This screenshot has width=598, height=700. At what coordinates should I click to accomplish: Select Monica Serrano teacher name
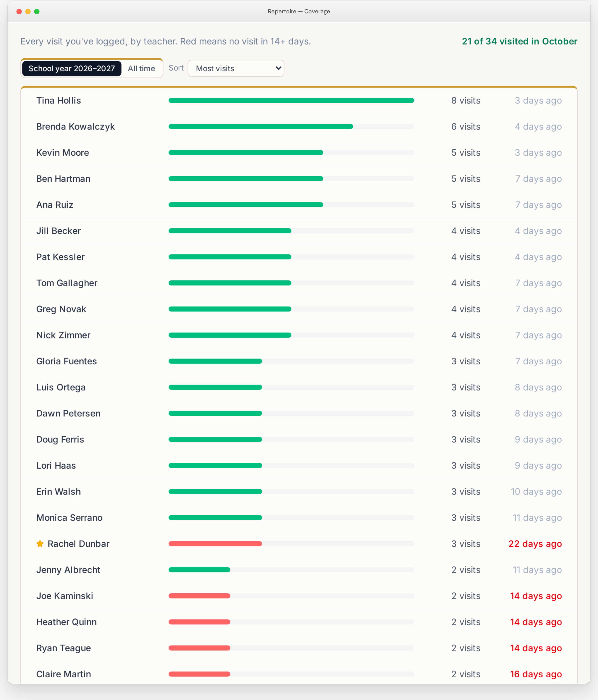[69, 518]
